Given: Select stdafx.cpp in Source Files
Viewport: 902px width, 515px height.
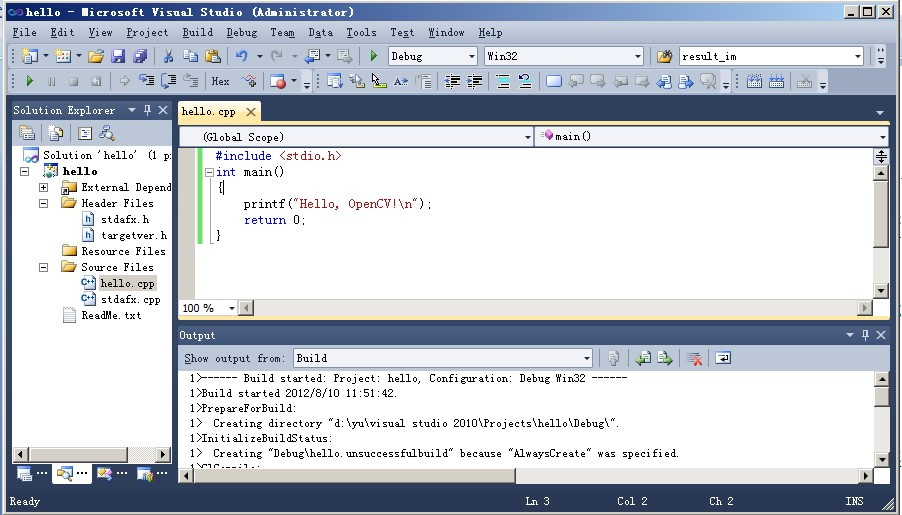Looking at the screenshot, I should (x=131, y=299).
